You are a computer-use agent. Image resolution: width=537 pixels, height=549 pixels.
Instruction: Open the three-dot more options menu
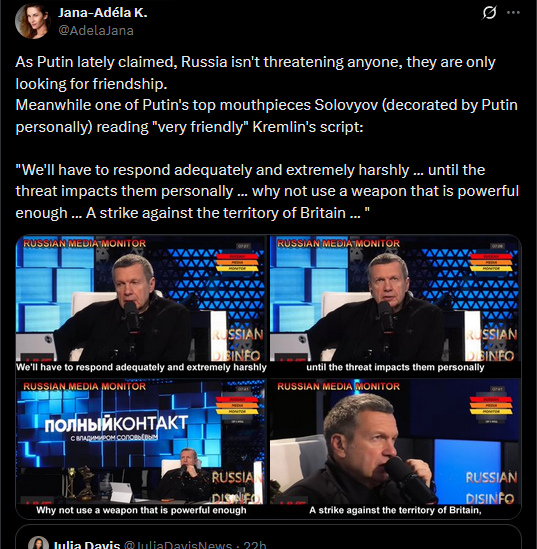click(513, 13)
